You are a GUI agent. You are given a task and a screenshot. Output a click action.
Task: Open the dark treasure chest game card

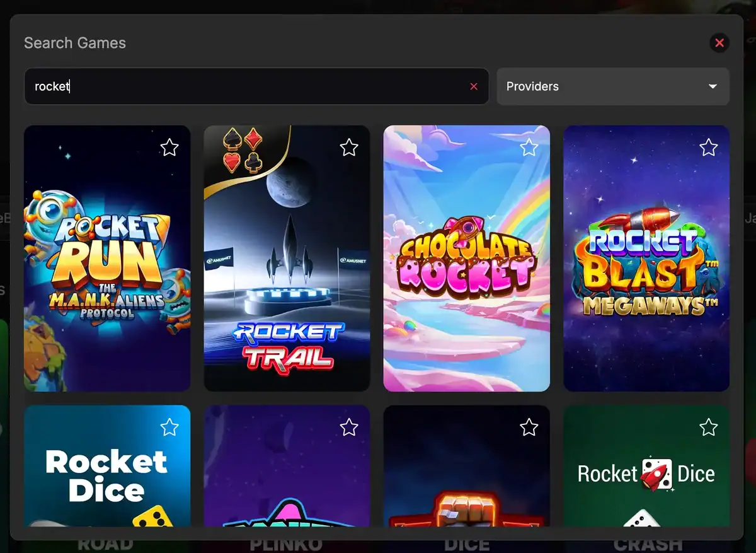click(x=467, y=466)
